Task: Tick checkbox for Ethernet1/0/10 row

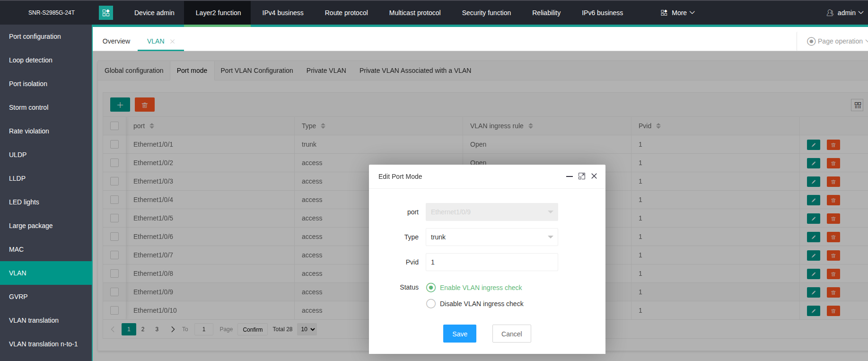Action: coord(114,310)
